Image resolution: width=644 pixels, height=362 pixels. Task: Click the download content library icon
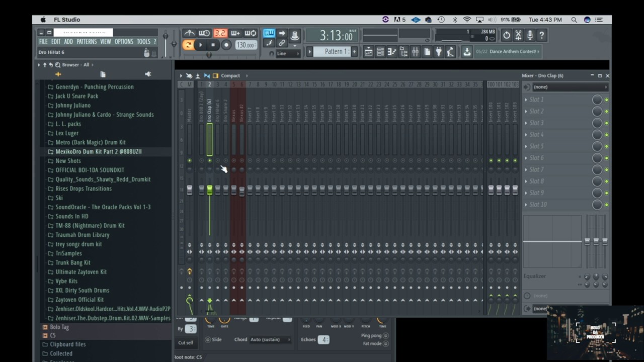pos(467,51)
